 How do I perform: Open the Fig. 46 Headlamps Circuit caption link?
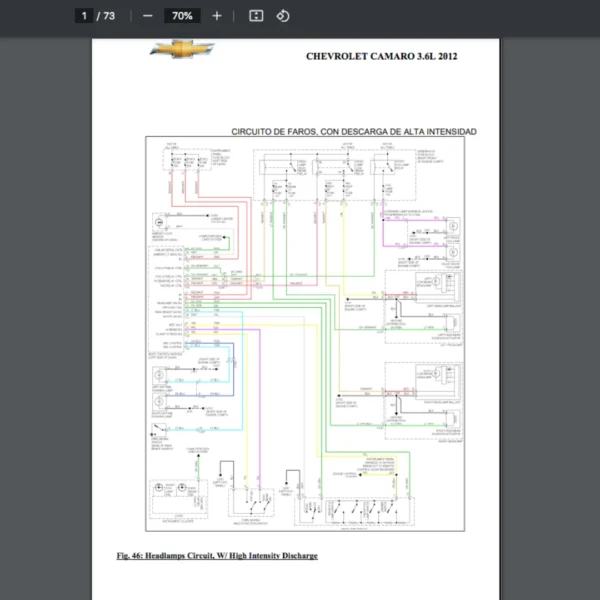tap(216, 555)
